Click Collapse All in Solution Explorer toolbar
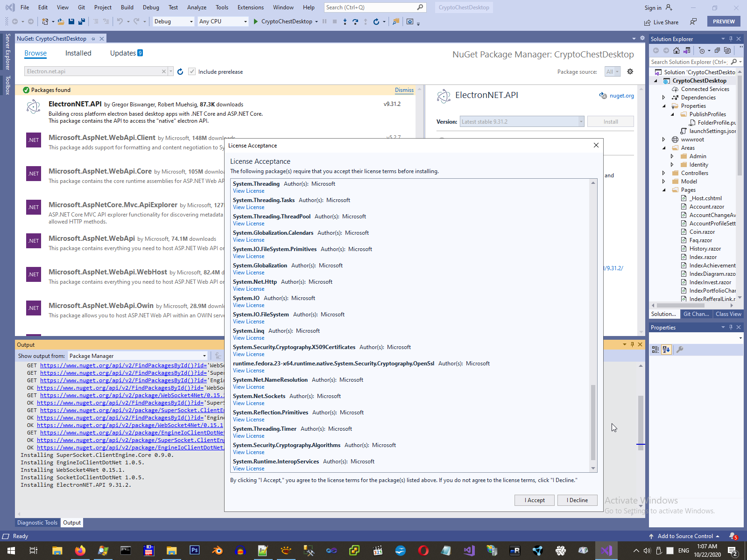747x560 pixels. click(x=718, y=50)
